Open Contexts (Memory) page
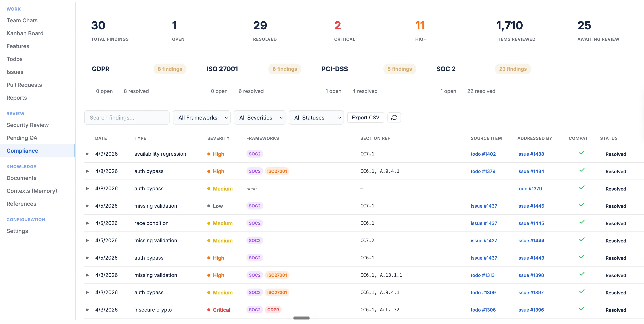The width and height of the screenshot is (644, 324). point(32,191)
